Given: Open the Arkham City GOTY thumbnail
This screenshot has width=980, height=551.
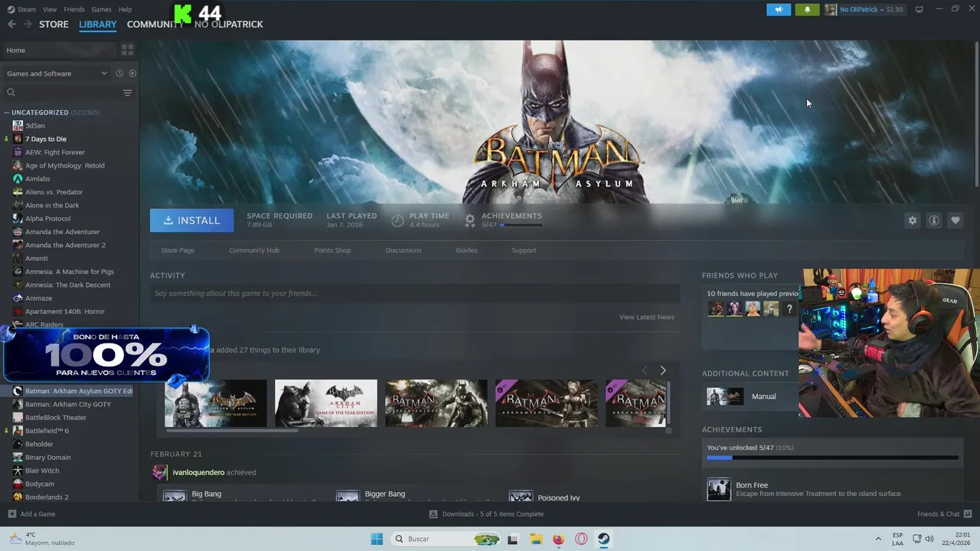Looking at the screenshot, I should [326, 403].
